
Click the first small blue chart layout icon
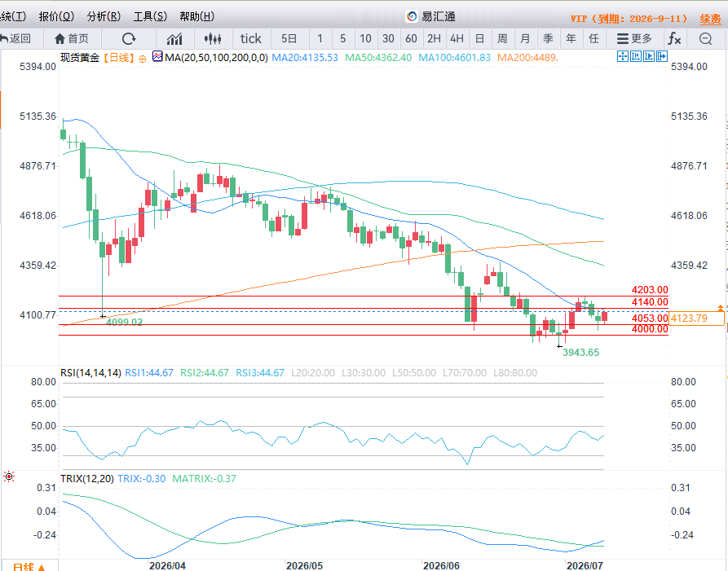pyautogui.click(x=623, y=56)
